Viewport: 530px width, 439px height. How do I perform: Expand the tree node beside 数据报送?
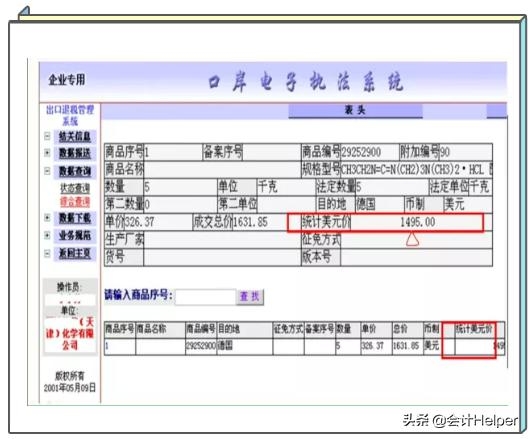[47, 153]
